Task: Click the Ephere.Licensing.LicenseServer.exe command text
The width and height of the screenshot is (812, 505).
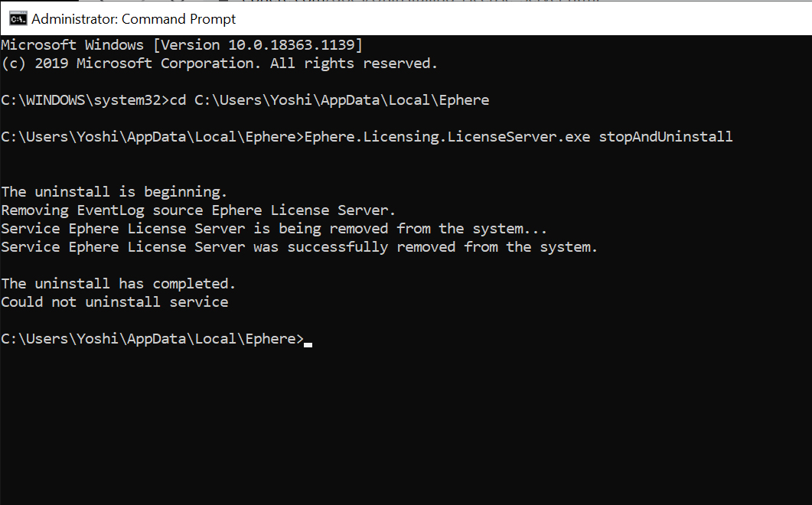Action: tap(447, 137)
